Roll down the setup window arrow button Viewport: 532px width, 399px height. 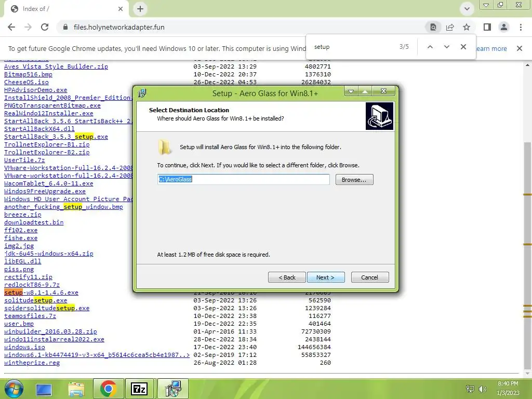click(351, 91)
